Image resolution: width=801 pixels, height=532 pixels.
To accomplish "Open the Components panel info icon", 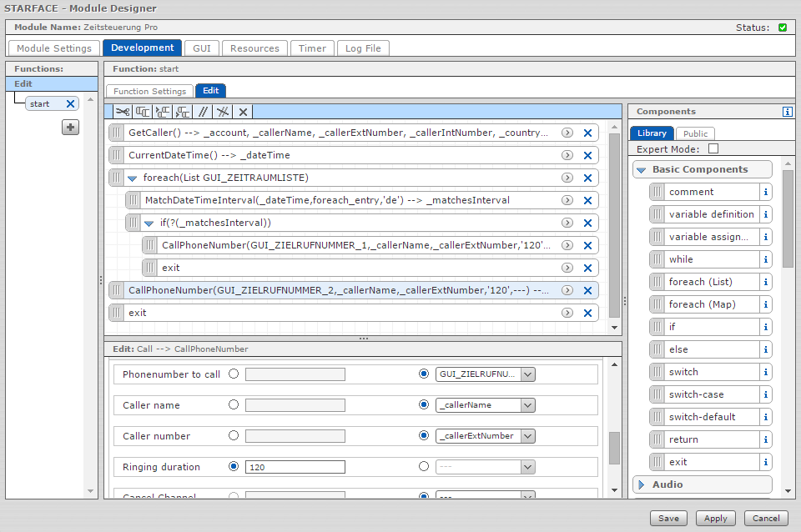I will click(x=787, y=112).
